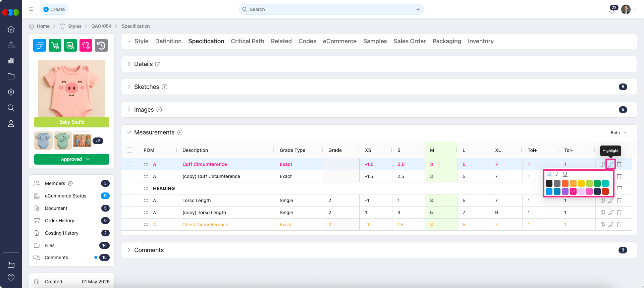
Task: Copy the Chest Circumference row using duplicate icon
Action: click(x=603, y=225)
